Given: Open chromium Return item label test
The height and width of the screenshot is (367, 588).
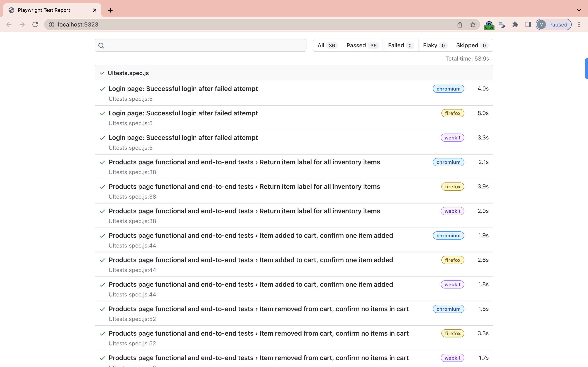Looking at the screenshot, I should click(x=244, y=162).
